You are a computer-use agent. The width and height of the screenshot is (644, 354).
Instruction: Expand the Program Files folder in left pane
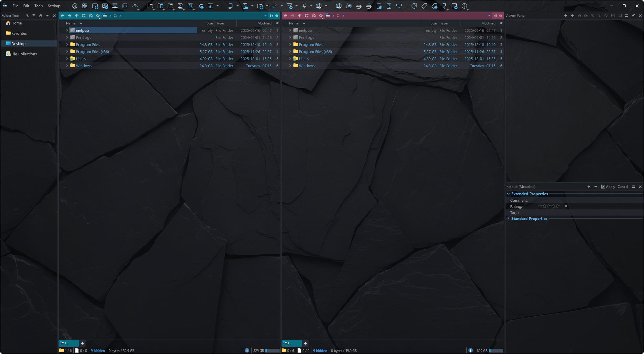point(67,44)
